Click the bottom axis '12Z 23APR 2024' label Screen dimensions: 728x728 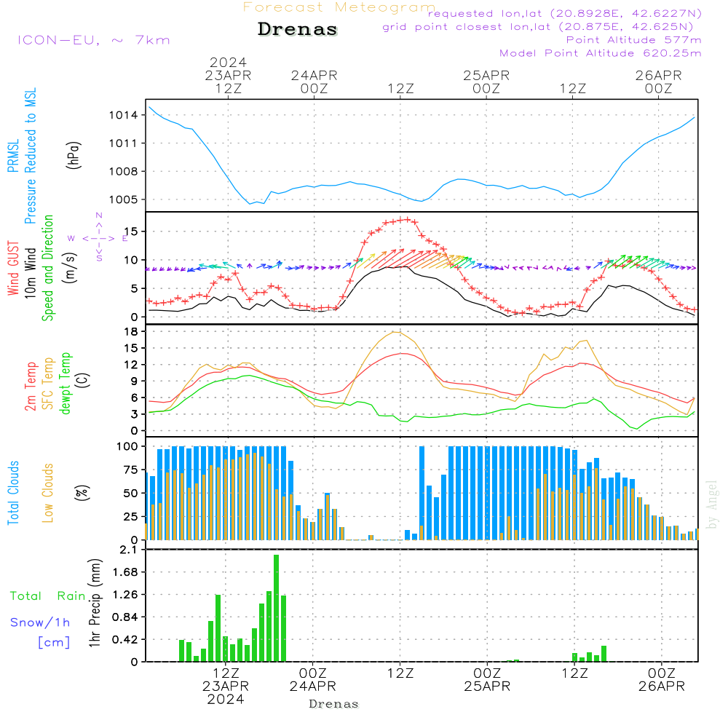(226, 687)
